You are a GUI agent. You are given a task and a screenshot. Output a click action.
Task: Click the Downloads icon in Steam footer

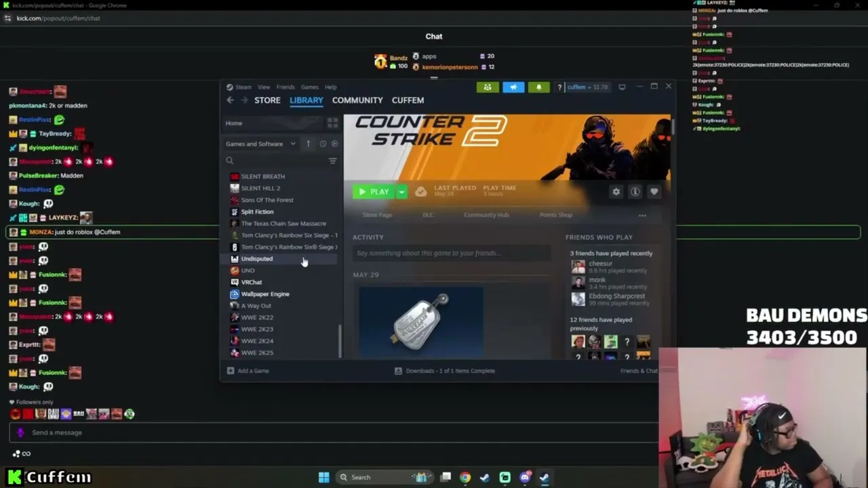(x=398, y=371)
